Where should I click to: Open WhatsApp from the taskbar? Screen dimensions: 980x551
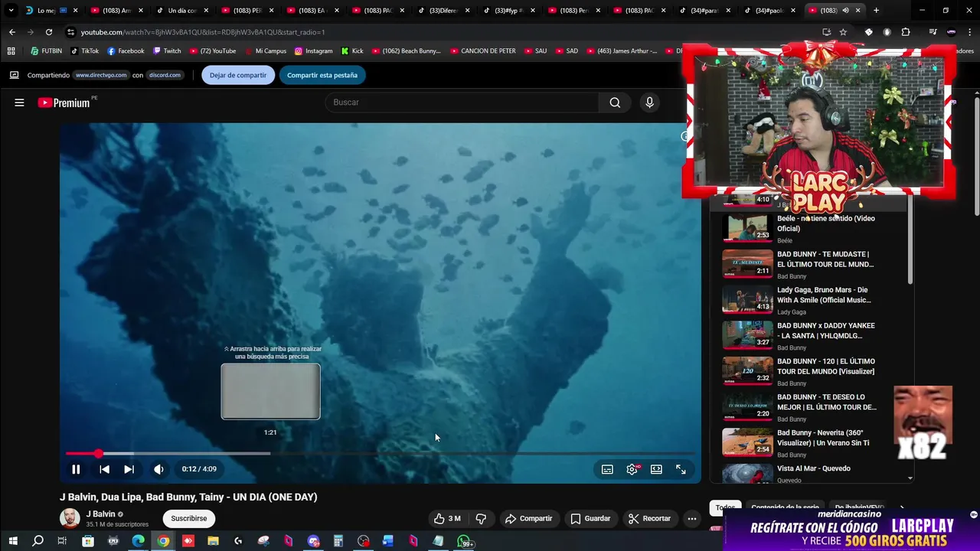point(464,541)
